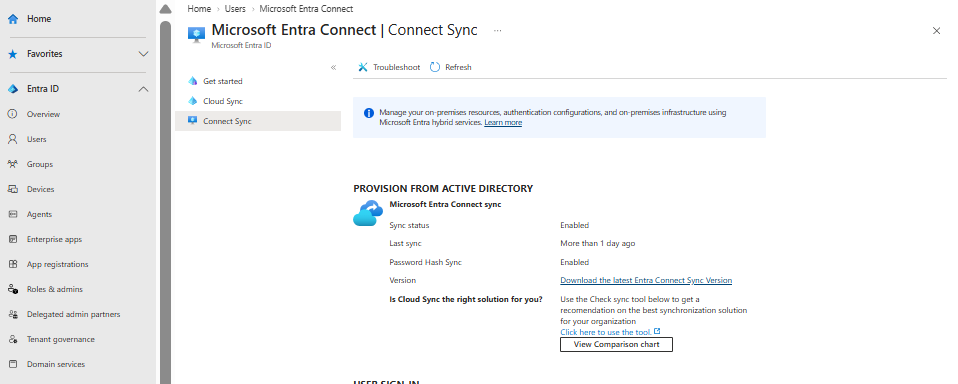Click the Troubleshoot wrench icon
The image size is (958, 384).
[363, 67]
